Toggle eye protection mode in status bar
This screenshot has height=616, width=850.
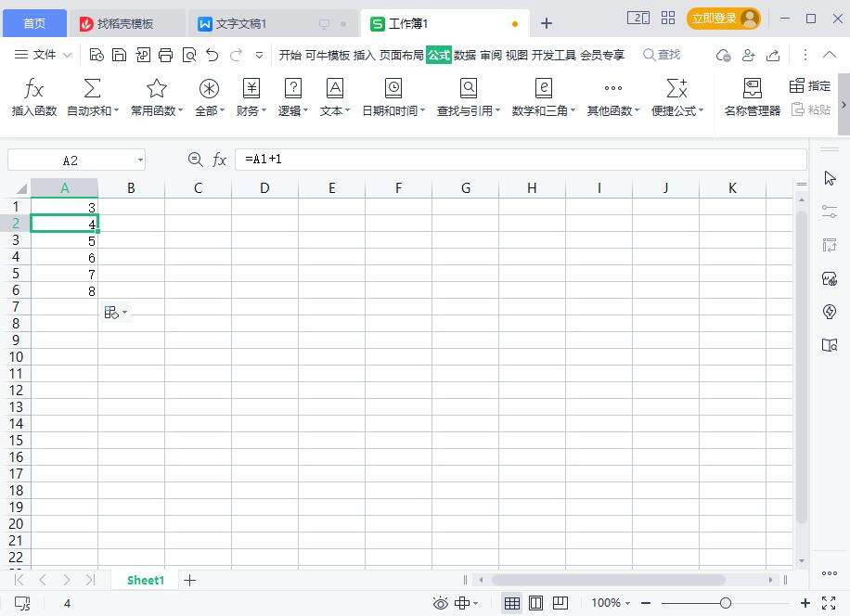coord(441,603)
